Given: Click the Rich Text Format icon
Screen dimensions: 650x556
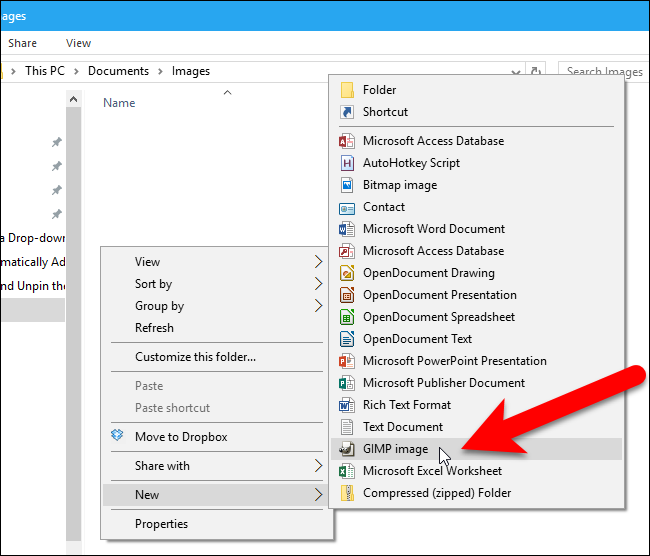Looking at the screenshot, I should tap(347, 405).
